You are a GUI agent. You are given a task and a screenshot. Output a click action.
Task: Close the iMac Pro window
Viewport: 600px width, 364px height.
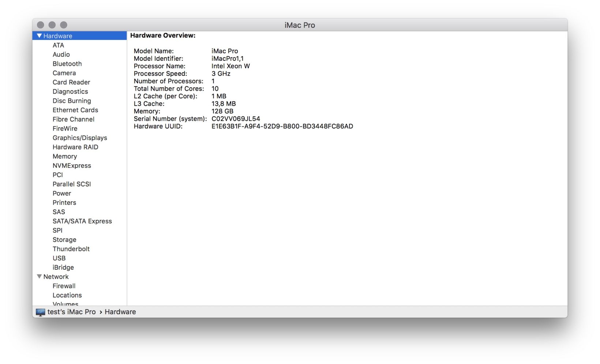[41, 25]
